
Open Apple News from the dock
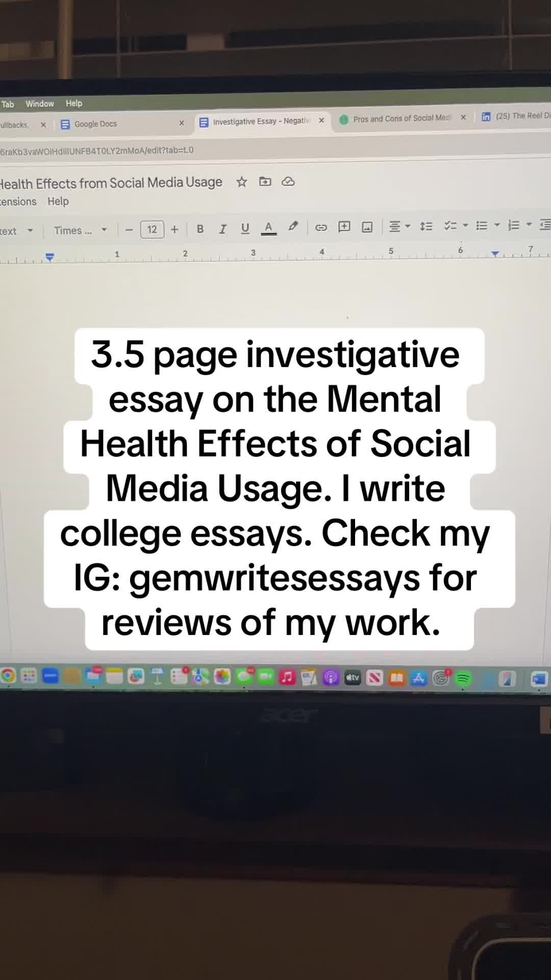pyautogui.click(x=374, y=678)
